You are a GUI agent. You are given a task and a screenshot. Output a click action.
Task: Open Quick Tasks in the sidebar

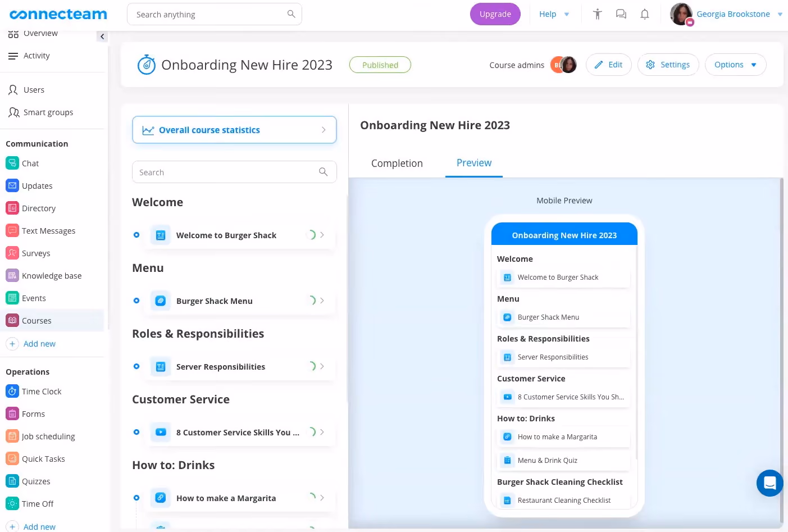(43, 459)
